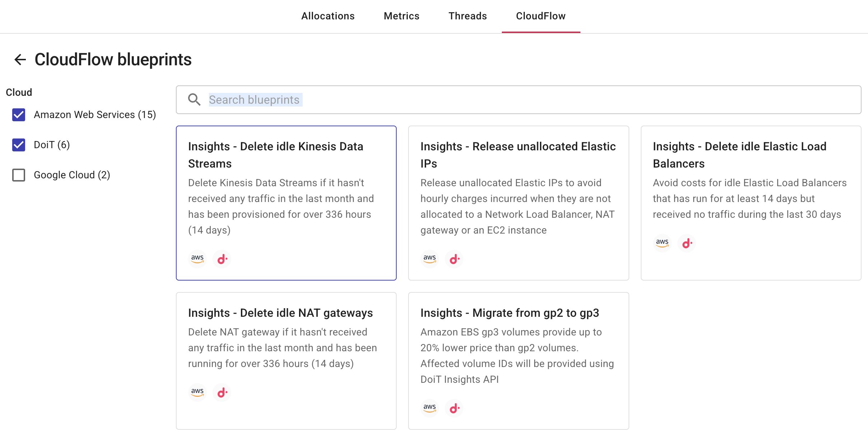Image resolution: width=868 pixels, height=442 pixels.
Task: Check the Google Cloud filter
Action: point(19,175)
